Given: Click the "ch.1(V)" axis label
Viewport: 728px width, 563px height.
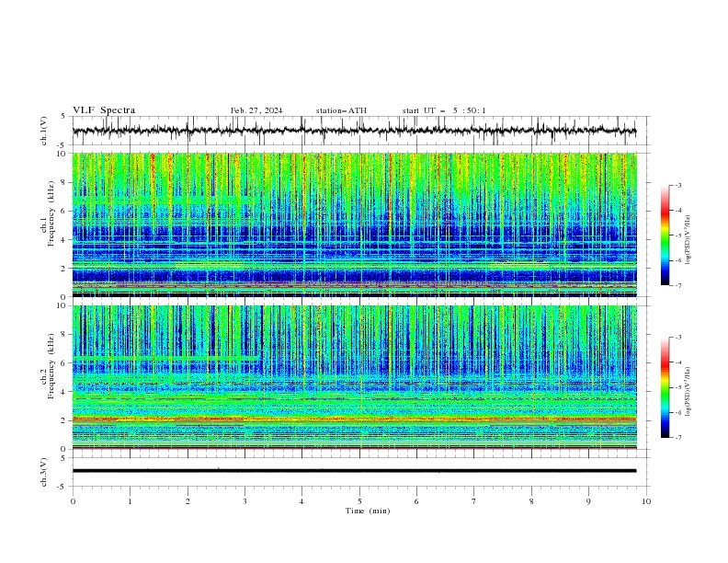Looking at the screenshot, I should pos(44,131).
